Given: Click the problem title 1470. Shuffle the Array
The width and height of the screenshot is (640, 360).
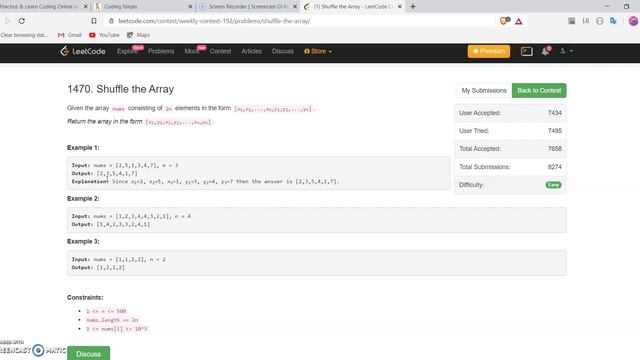Looking at the screenshot, I should (121, 89).
